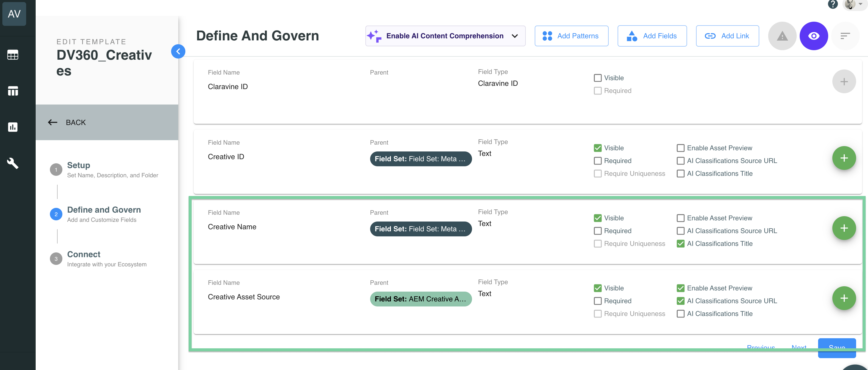The image size is (868, 370).
Task: Uncheck Visible for Creative Name
Action: pos(597,218)
